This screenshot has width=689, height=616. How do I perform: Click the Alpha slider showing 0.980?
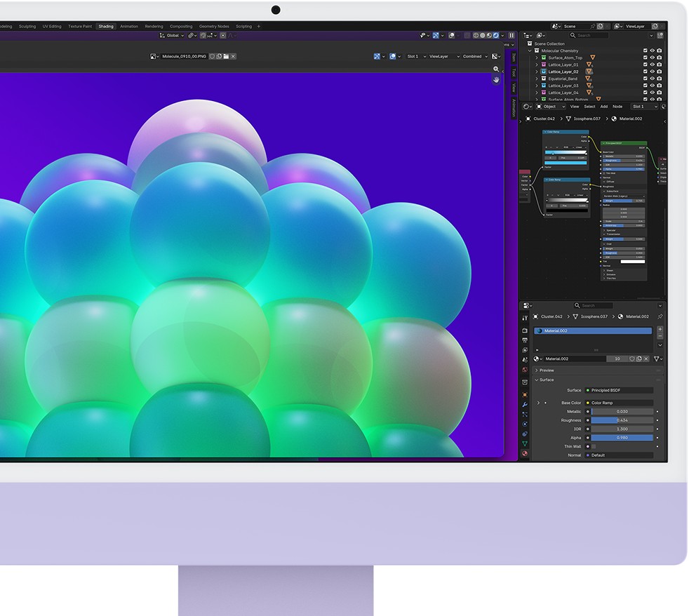[x=622, y=438]
